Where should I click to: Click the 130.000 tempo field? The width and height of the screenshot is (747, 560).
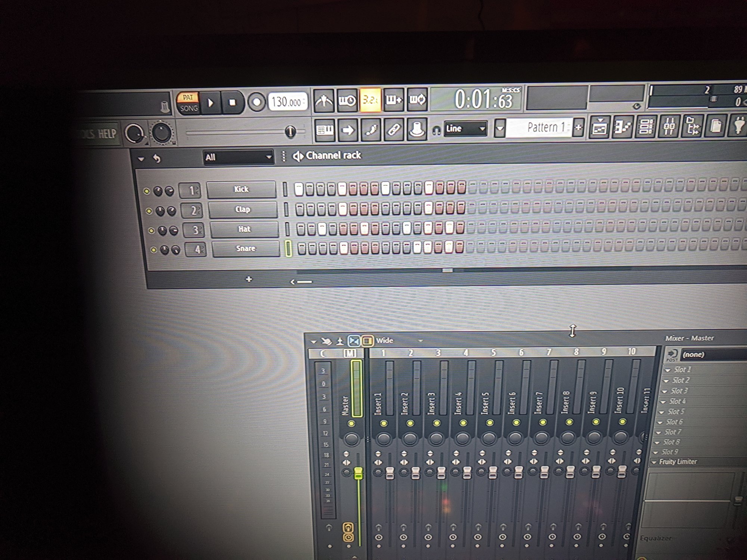coord(287,102)
